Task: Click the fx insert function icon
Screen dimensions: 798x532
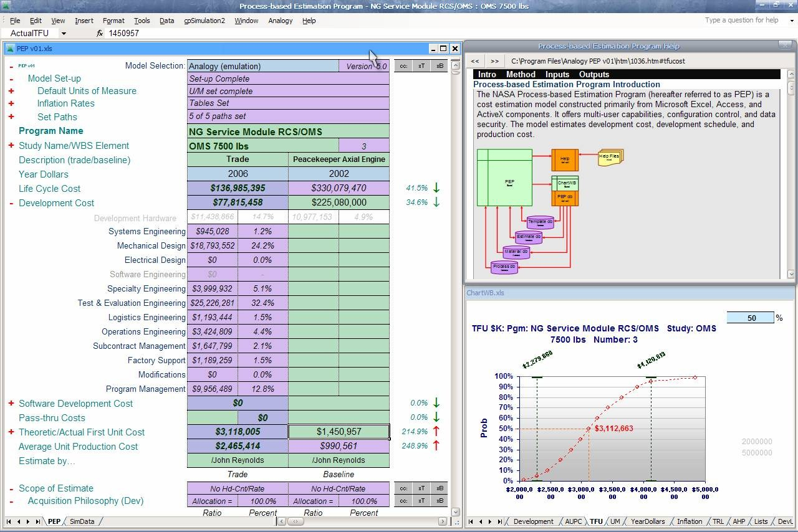Action: pos(100,33)
